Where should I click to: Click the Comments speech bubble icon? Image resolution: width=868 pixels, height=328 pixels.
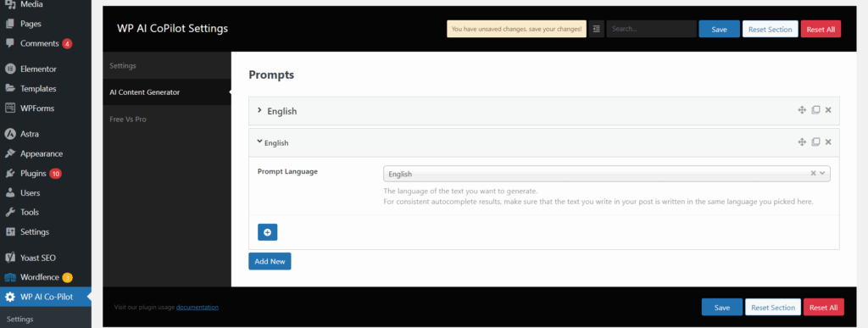click(x=10, y=43)
